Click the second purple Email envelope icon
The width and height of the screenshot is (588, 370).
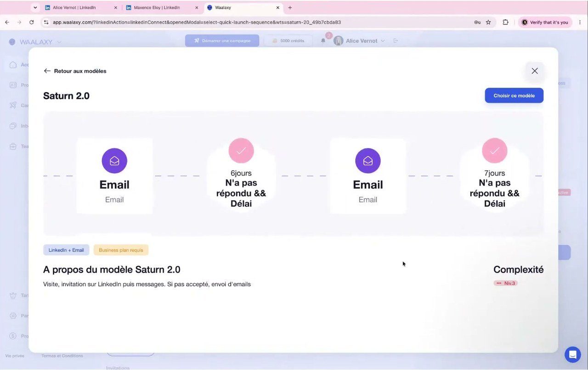click(368, 161)
